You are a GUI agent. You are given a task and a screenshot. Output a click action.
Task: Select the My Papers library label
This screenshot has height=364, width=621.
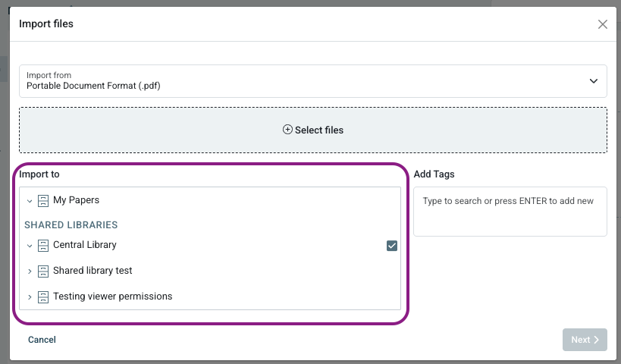click(76, 201)
